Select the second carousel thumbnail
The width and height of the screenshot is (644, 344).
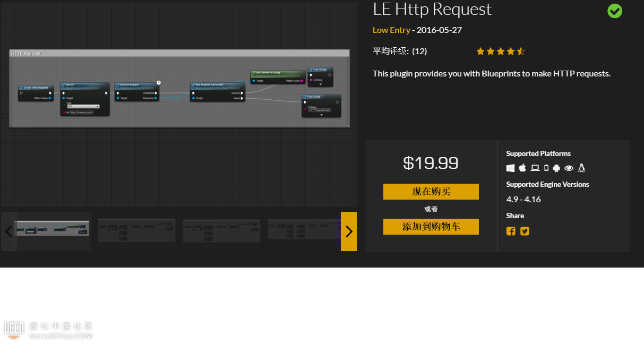pyautogui.click(x=136, y=230)
